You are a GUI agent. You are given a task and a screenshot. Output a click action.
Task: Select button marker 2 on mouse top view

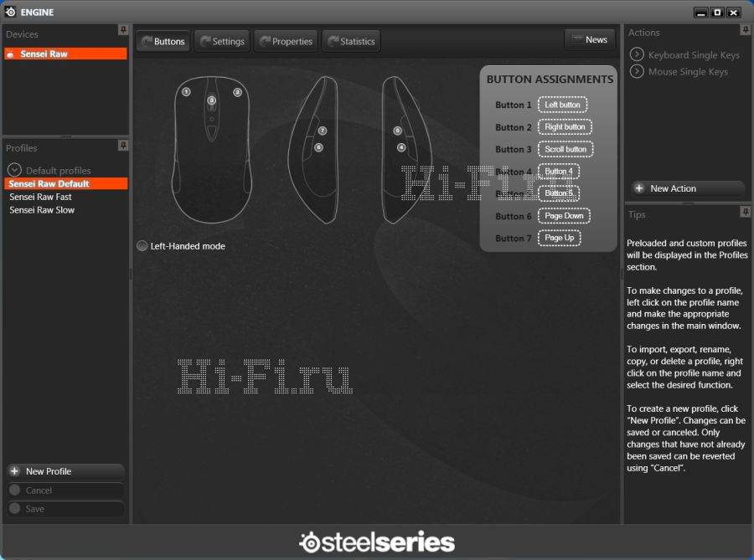(x=238, y=92)
